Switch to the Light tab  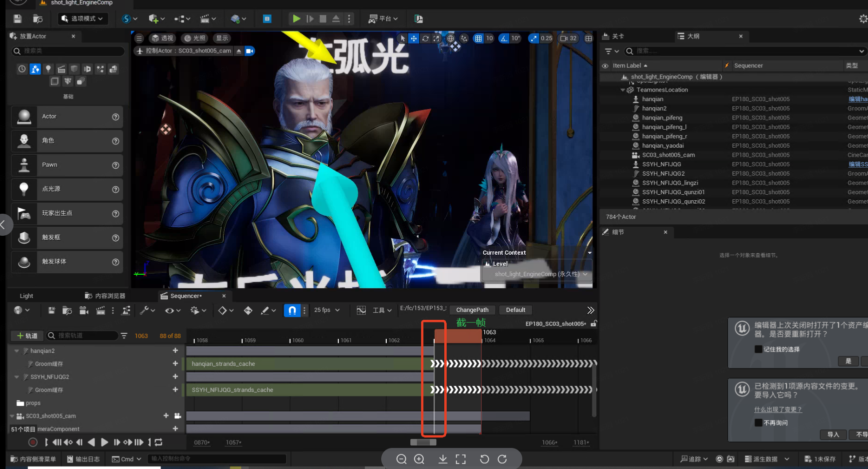coord(27,296)
